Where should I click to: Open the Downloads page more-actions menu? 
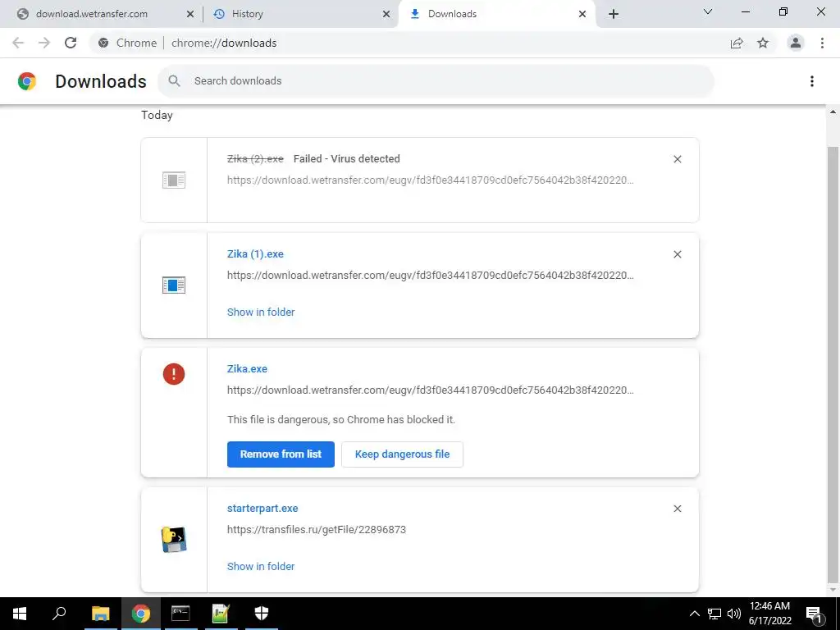coord(812,81)
